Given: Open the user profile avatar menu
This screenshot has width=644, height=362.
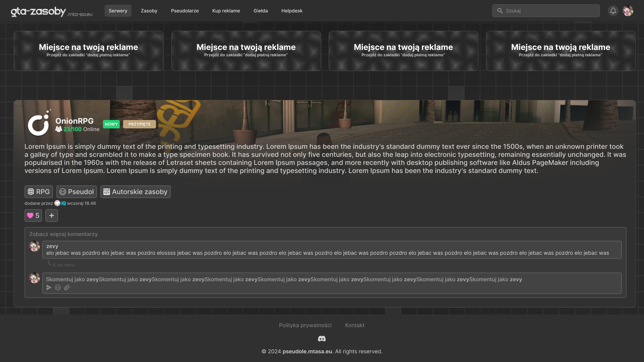Looking at the screenshot, I should coord(628,11).
